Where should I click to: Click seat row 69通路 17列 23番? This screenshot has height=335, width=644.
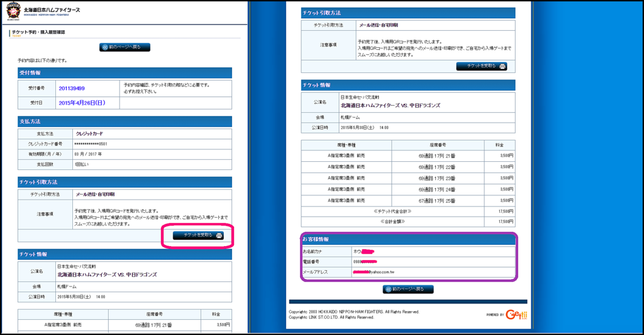coord(436,178)
